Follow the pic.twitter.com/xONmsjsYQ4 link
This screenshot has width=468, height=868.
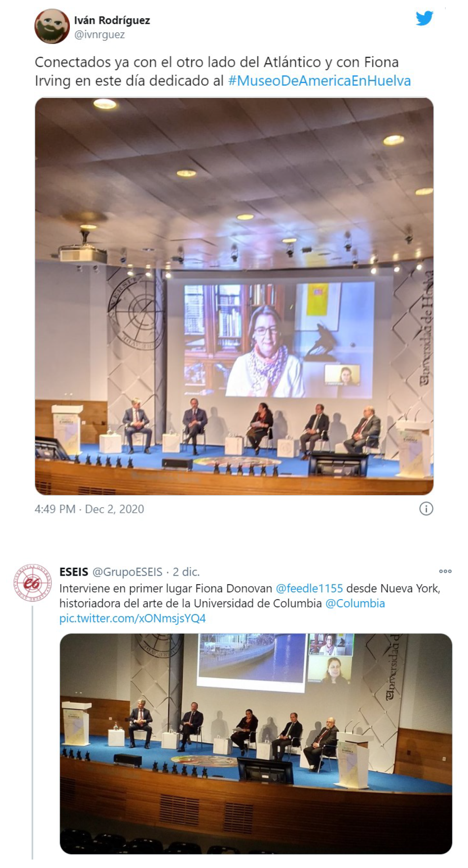coord(132,618)
